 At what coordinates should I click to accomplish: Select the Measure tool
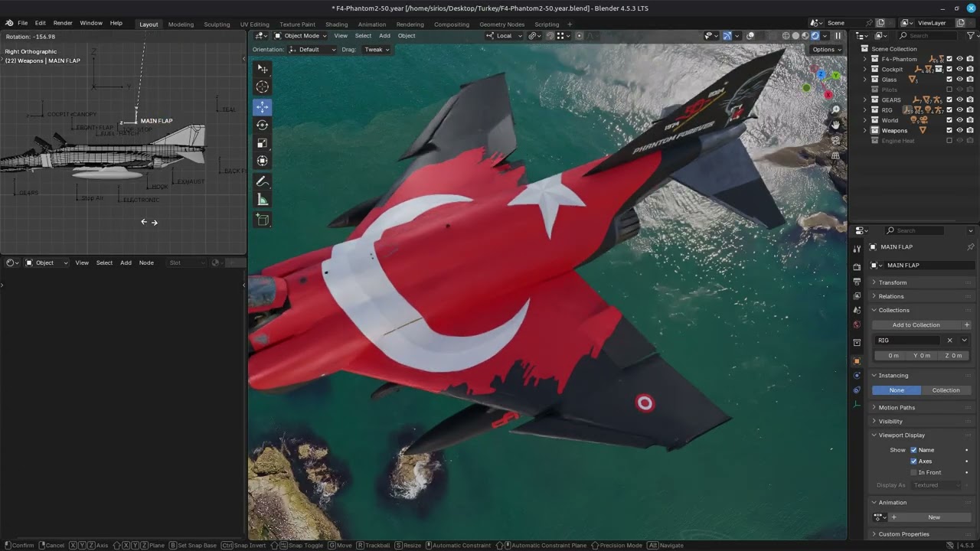[x=263, y=200]
